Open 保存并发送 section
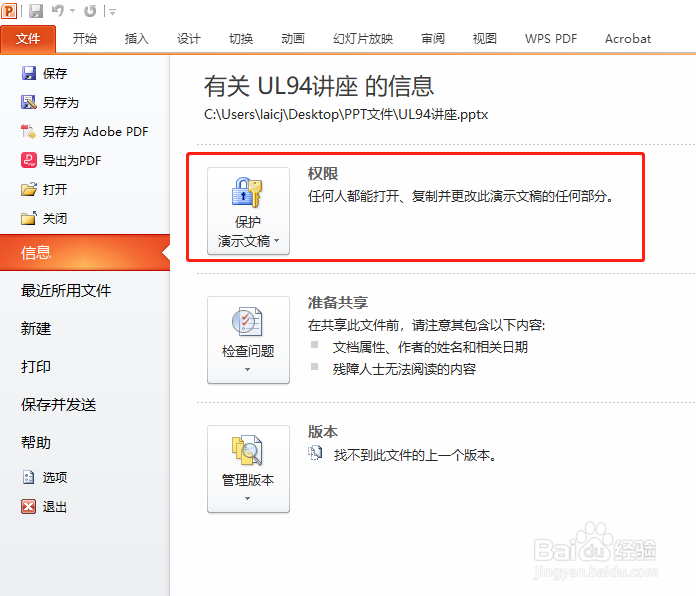696x596 pixels. 58,405
